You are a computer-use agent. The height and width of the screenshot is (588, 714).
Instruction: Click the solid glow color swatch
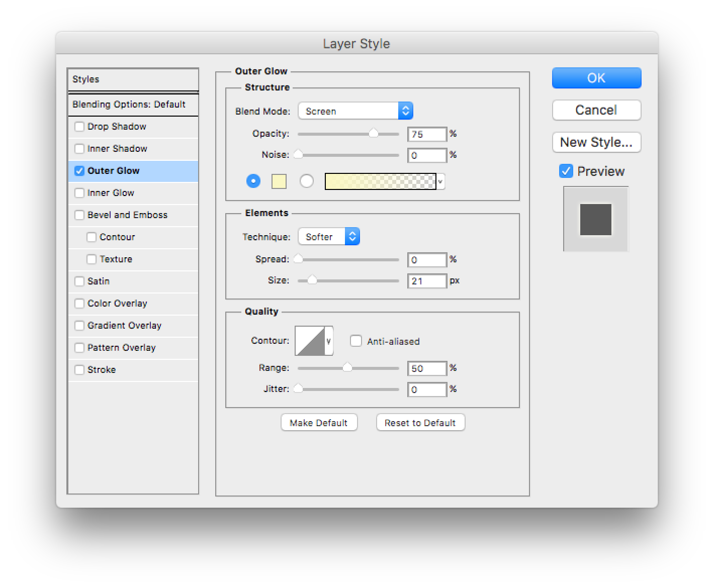pos(279,181)
